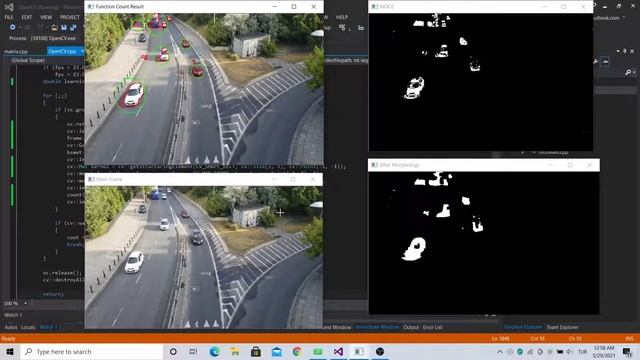Click the Visual Studio taskbar icon
Image resolution: width=640 pixels, height=360 pixels.
click(x=338, y=351)
